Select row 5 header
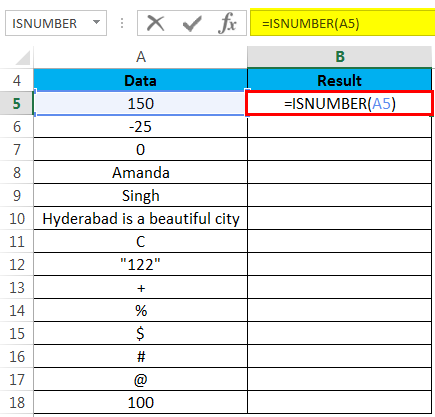This screenshot has height=417, width=435. tap(17, 103)
